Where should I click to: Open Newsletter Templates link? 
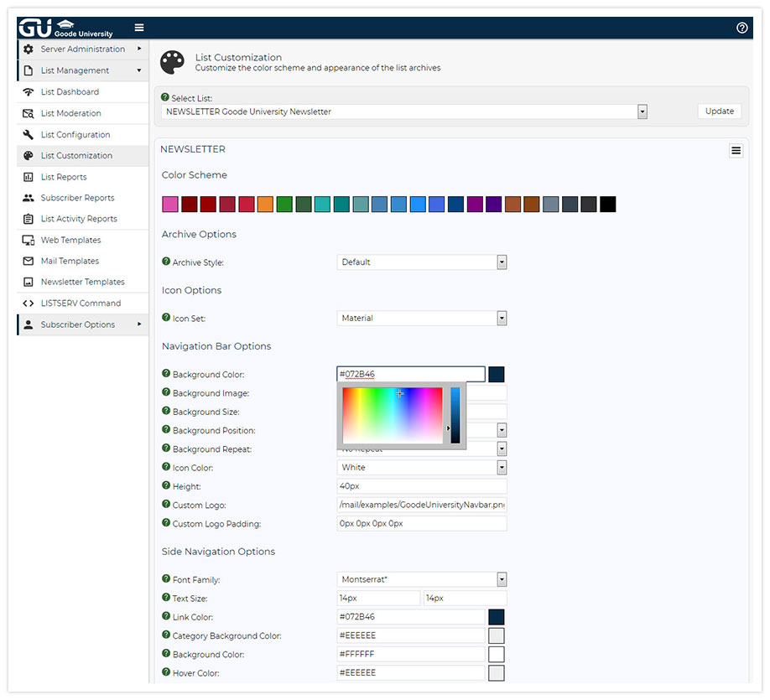[82, 283]
